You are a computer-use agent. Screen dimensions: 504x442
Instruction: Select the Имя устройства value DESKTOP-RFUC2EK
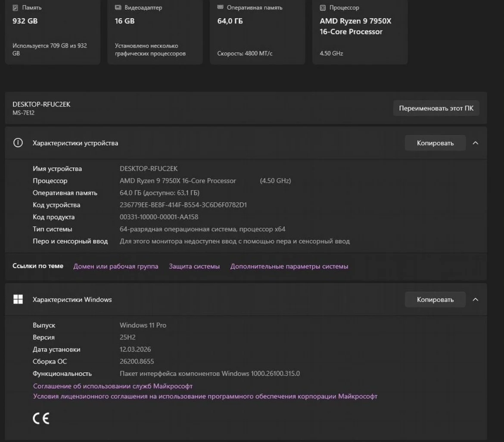[149, 169]
